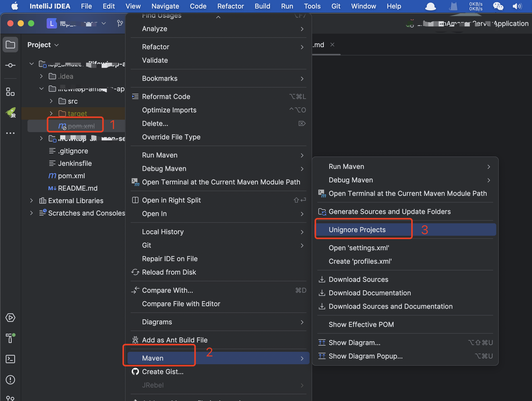Click the network speed indicator in menu bar

click(475, 5)
